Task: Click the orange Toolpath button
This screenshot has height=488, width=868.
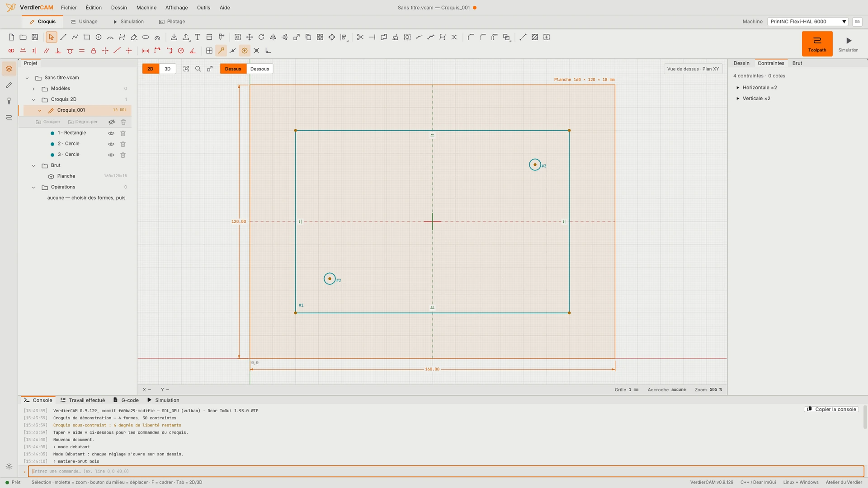Action: 817,44
